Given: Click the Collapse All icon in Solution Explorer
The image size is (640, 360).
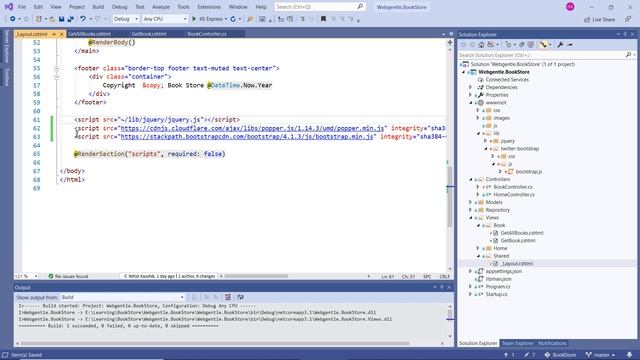Looking at the screenshot, I should [522, 44].
